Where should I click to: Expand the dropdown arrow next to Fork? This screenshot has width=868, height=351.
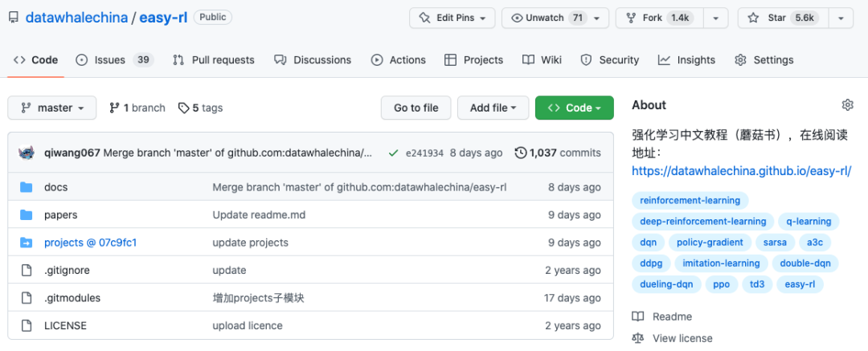(x=716, y=18)
